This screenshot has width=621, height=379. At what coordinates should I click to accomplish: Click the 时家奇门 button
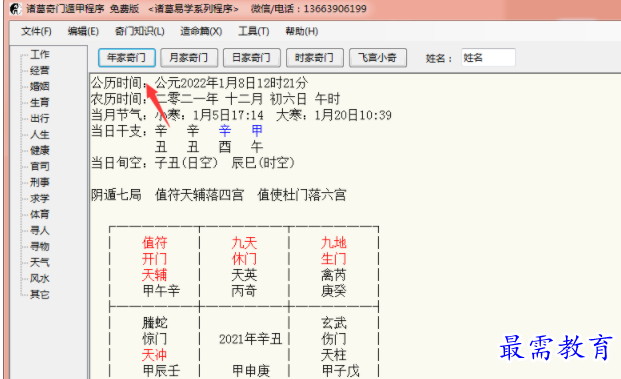click(x=314, y=58)
